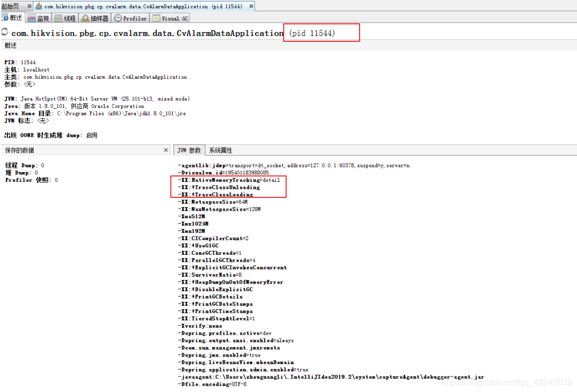The height and width of the screenshot is (392, 577).
Task: Click the 概述 tab info icon
Action: pos(5,18)
